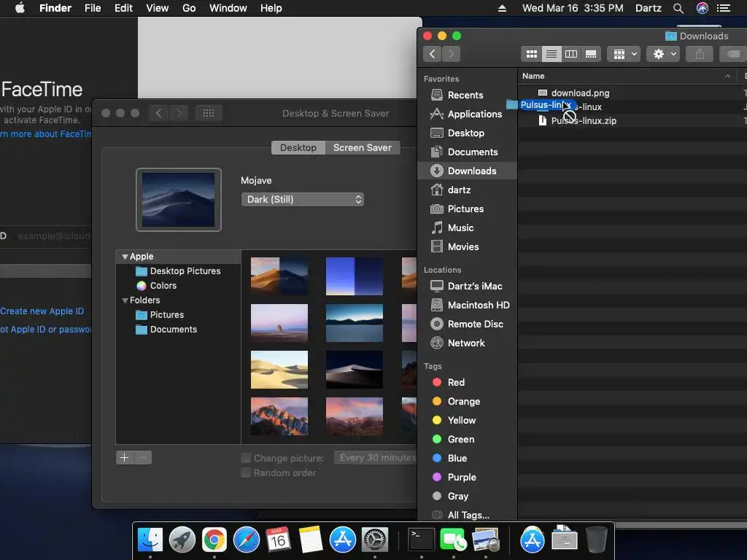
Task: Click Share button in Finder toolbar
Action: (700, 54)
